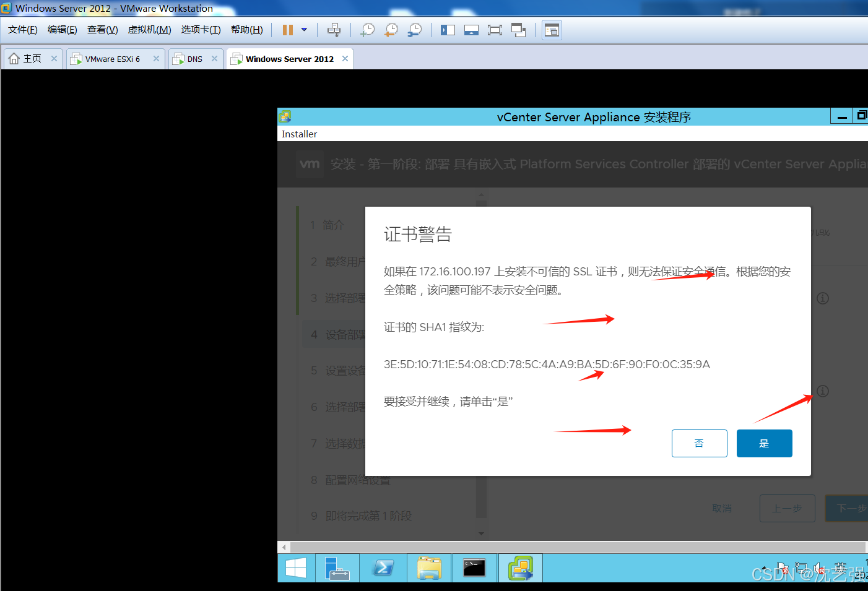Switch to Unity mode
The image size is (868, 591).
518,30
